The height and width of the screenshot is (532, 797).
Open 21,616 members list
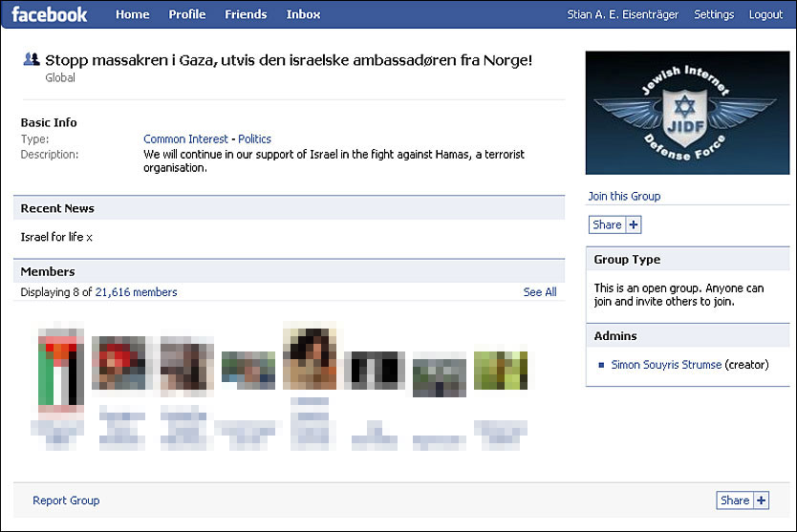click(x=136, y=292)
